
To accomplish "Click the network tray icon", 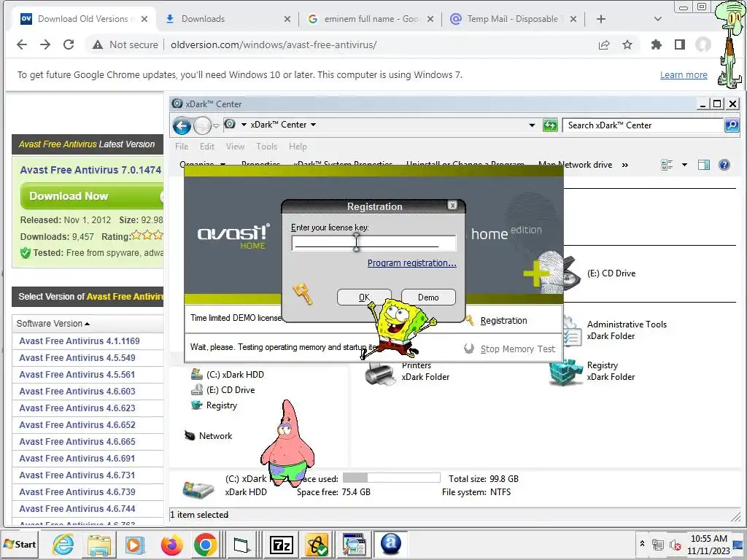I will [x=658, y=544].
